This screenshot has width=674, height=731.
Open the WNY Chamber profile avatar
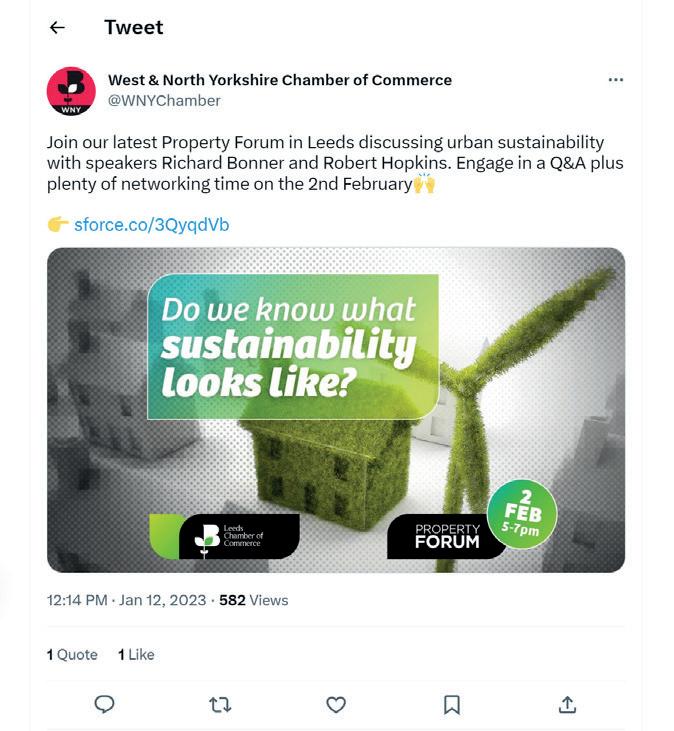click(71, 91)
